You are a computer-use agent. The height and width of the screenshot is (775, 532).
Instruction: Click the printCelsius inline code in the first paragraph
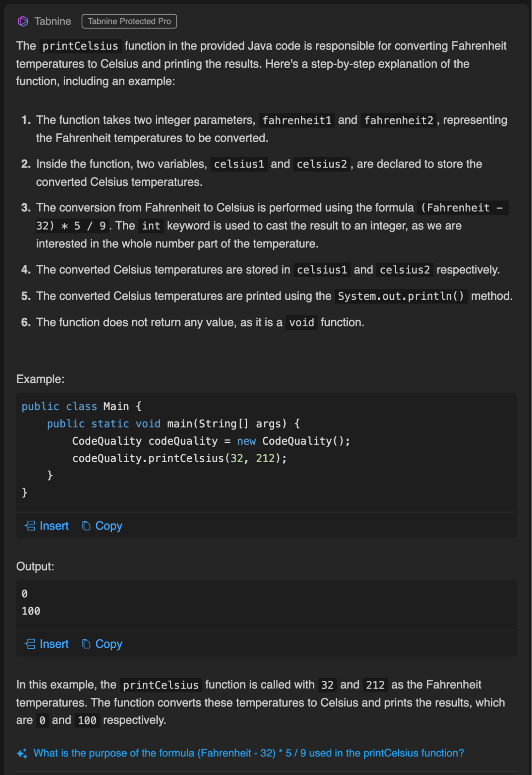(80, 46)
